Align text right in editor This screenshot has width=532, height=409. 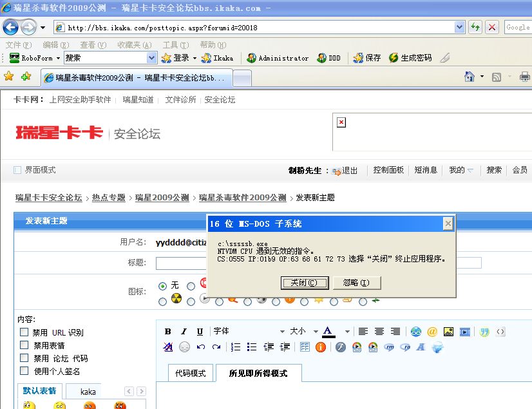[x=395, y=331]
